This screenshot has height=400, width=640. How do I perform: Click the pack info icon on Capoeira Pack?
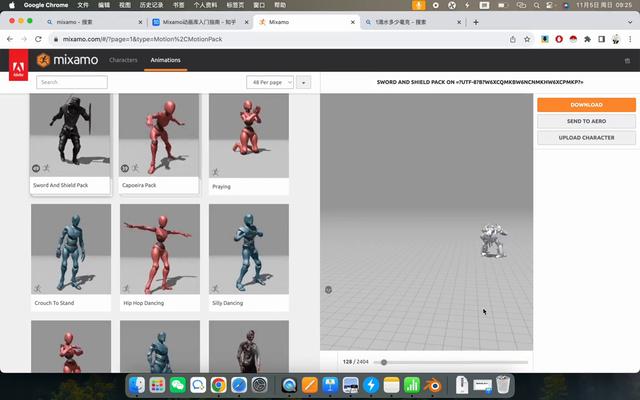[x=125, y=168]
